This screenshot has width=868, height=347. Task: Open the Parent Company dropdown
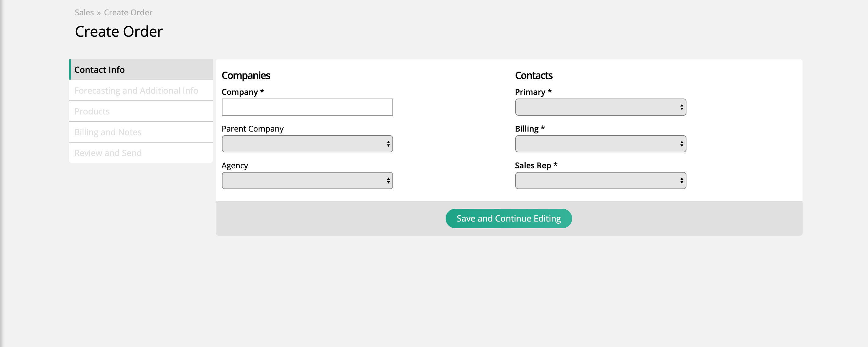click(307, 144)
